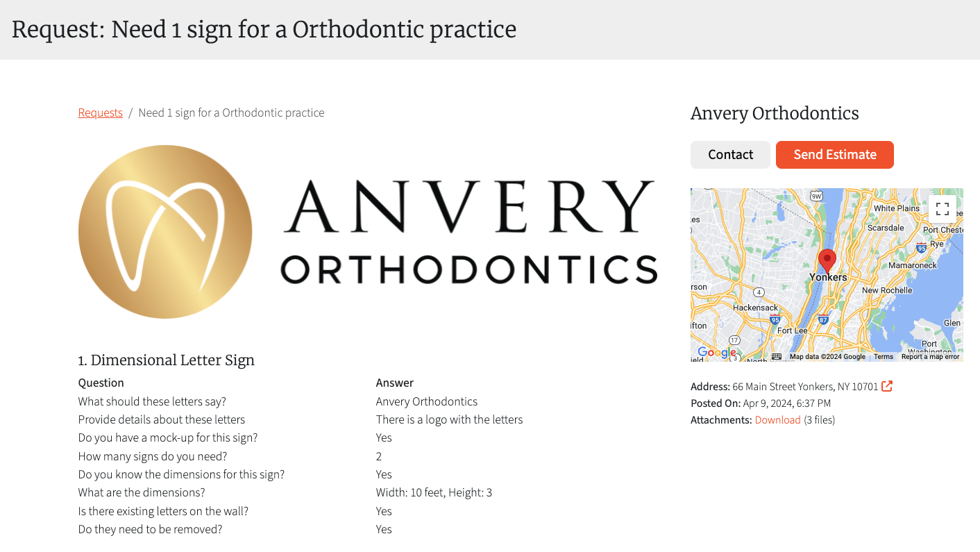This screenshot has width=980, height=552.
Task: Download the 3 attached files
Action: [777, 420]
